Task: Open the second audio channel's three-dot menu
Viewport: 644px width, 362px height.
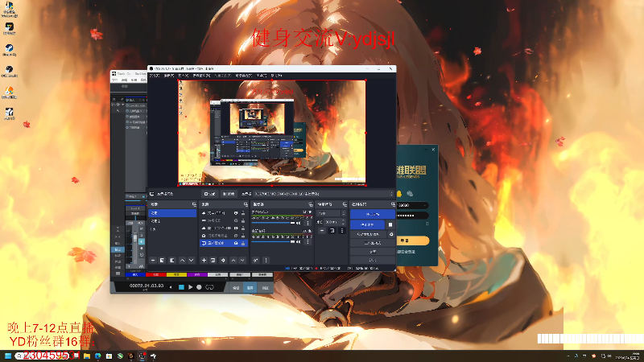Action: pos(308,242)
